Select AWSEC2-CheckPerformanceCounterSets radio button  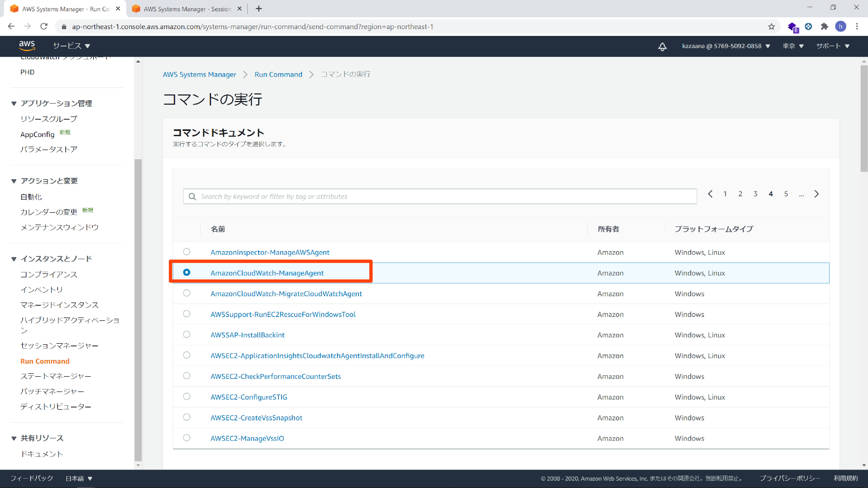[x=187, y=375]
